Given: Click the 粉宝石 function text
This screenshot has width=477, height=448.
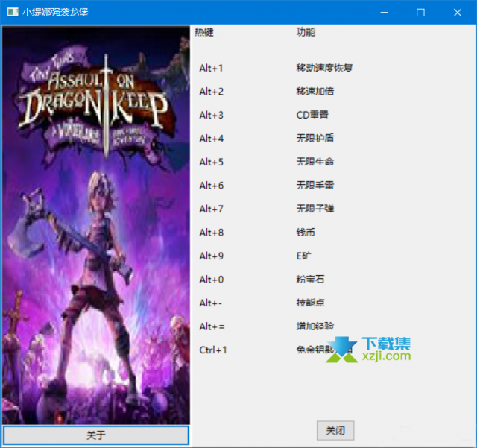Looking at the screenshot, I should (x=310, y=279).
